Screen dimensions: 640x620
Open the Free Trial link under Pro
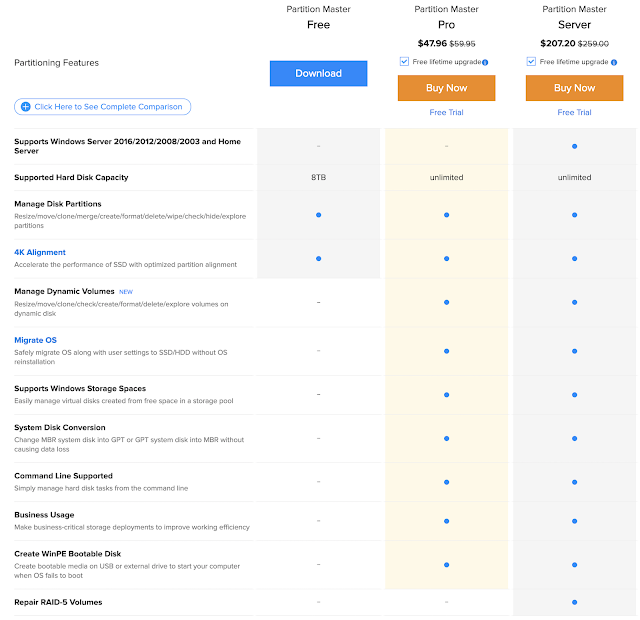coord(446,113)
